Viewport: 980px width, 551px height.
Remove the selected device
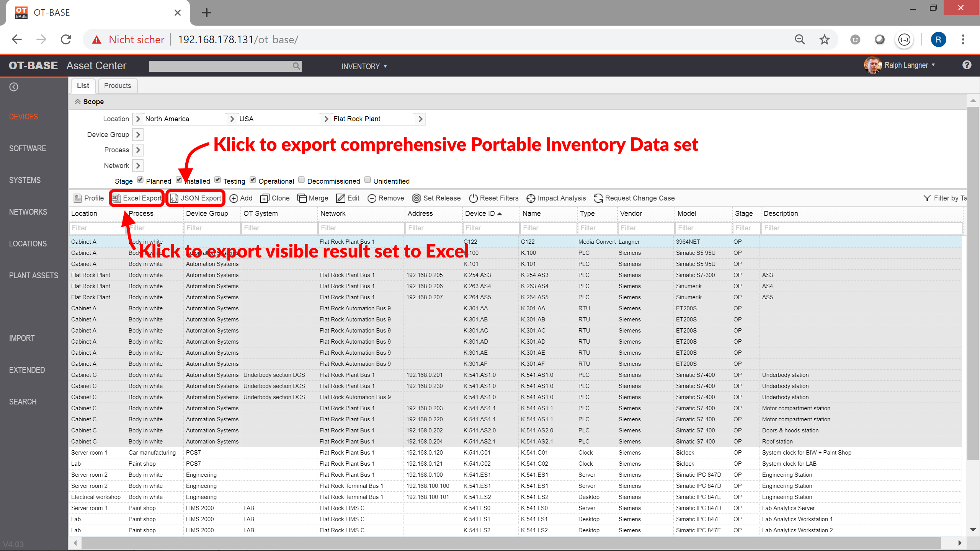point(386,198)
